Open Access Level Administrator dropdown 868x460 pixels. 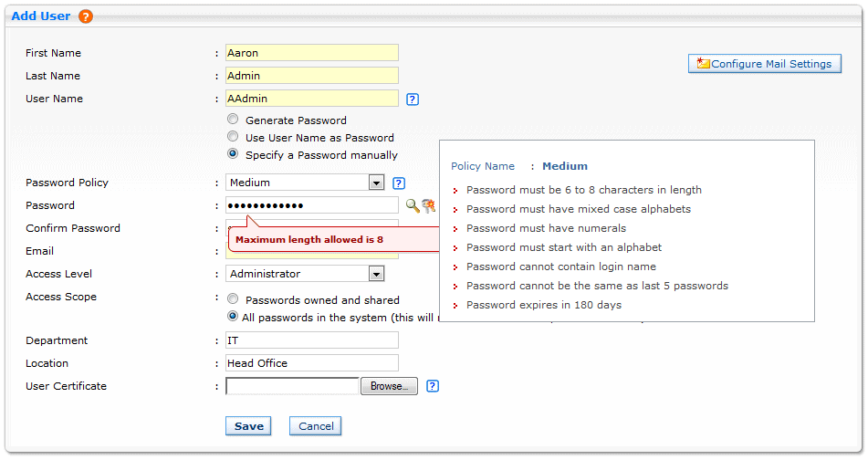[x=305, y=274]
